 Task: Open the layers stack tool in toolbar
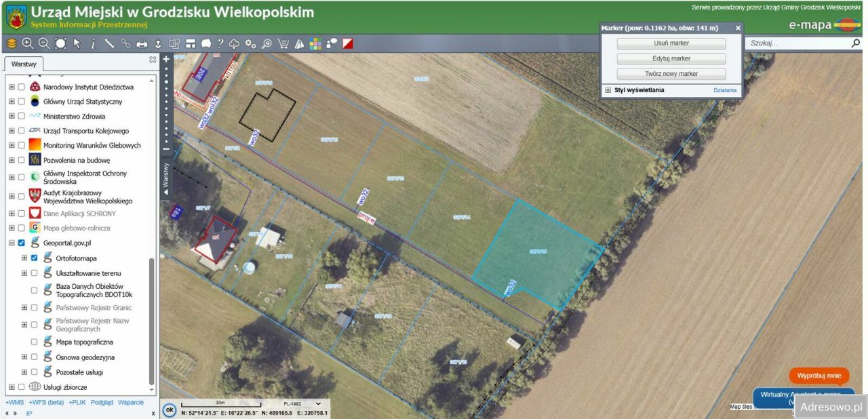pos(12,43)
